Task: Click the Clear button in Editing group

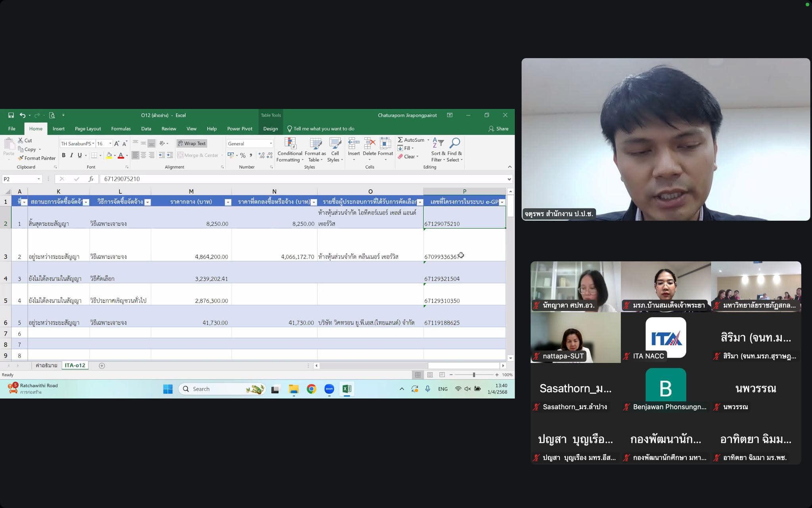Action: (x=408, y=157)
